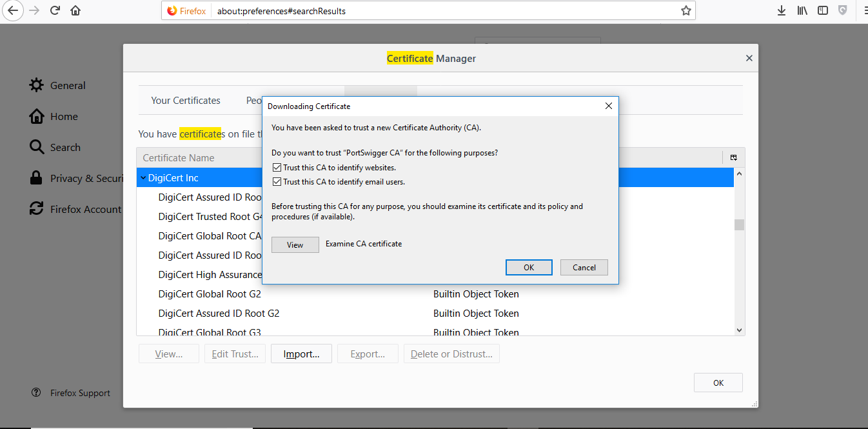This screenshot has width=868, height=429.
Task: Open the Library icon in toolbar
Action: pos(802,10)
